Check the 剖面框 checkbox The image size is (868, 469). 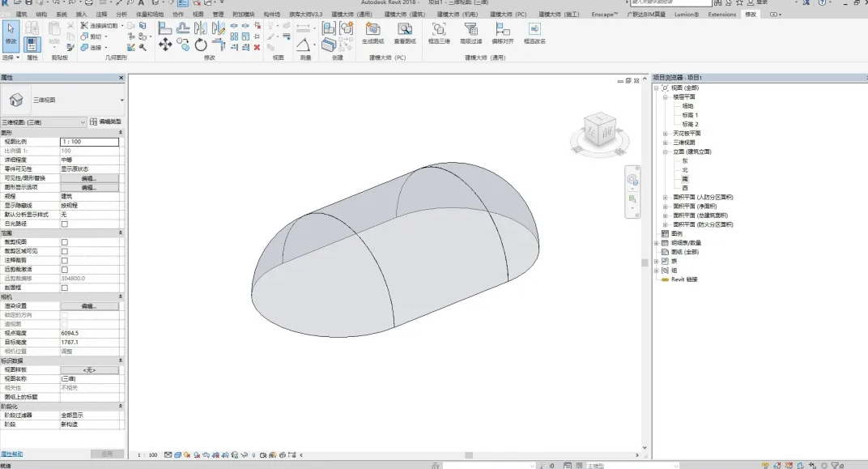(65, 288)
